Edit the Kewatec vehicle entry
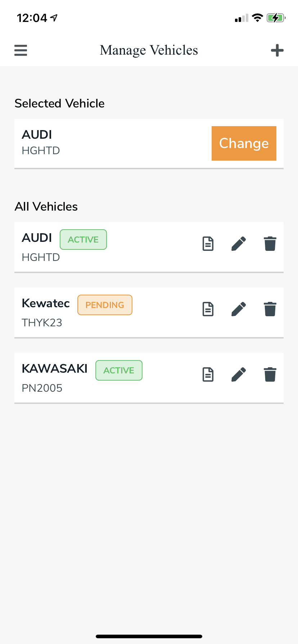This screenshot has width=298, height=644. 239,309
